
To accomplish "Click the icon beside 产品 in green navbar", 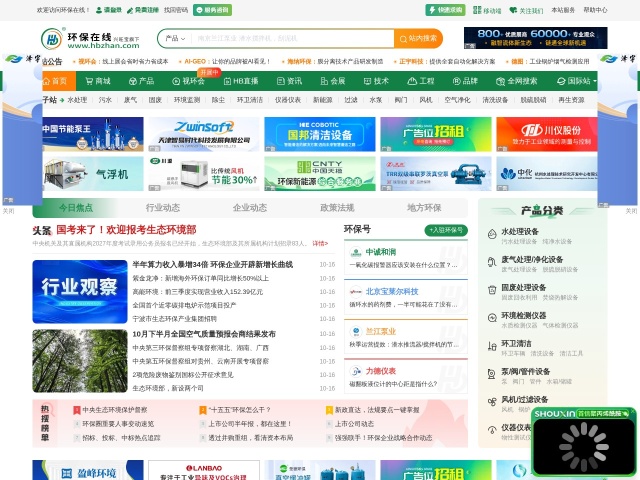I will [132, 81].
